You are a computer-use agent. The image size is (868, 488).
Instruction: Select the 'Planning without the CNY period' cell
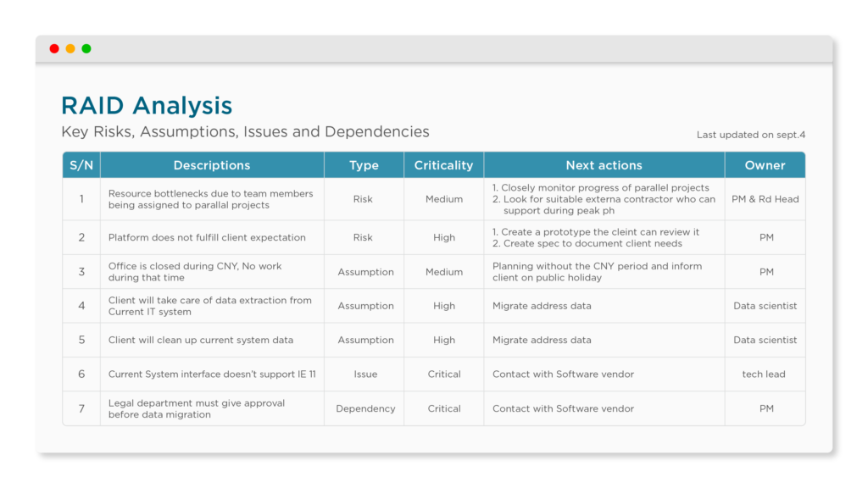pos(604,272)
